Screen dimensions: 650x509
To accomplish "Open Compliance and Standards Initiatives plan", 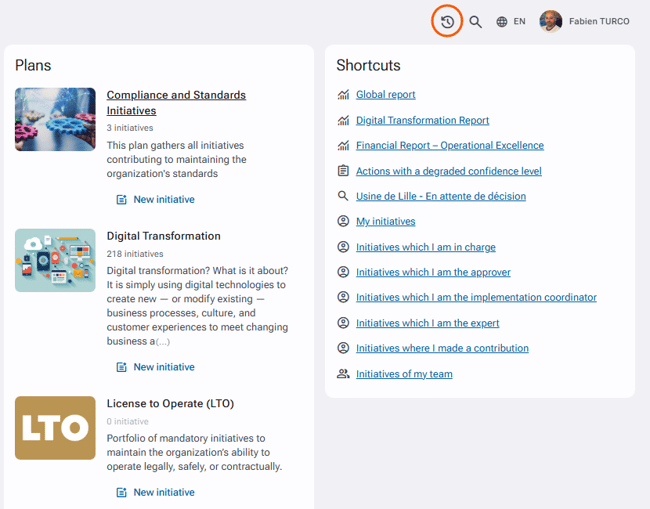I will pos(176,103).
